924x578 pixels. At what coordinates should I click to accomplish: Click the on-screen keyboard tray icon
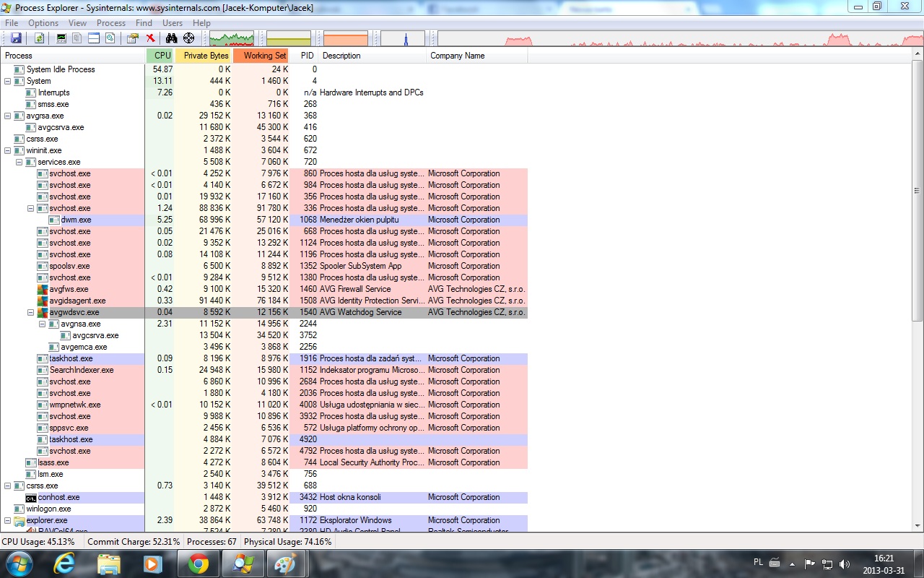coord(775,562)
